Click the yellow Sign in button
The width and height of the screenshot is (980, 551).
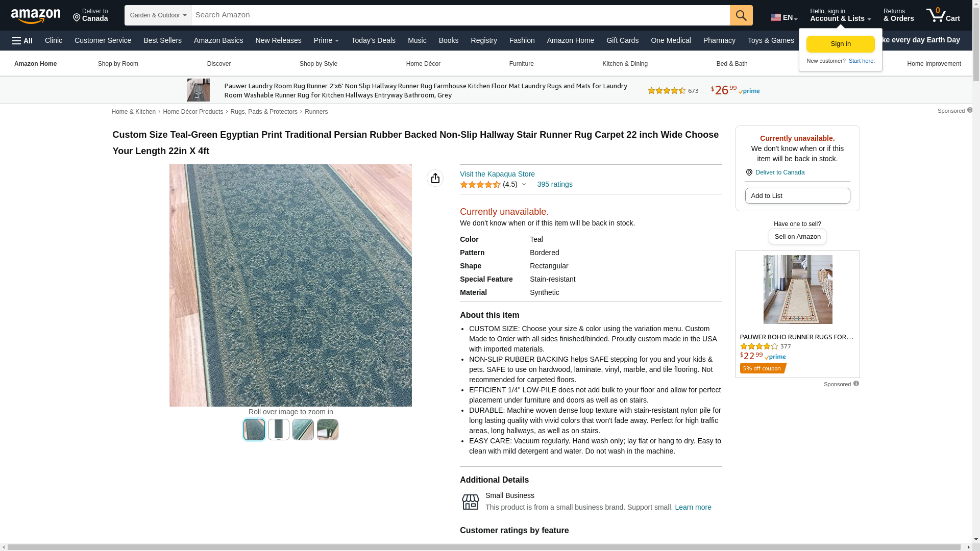coord(840,44)
